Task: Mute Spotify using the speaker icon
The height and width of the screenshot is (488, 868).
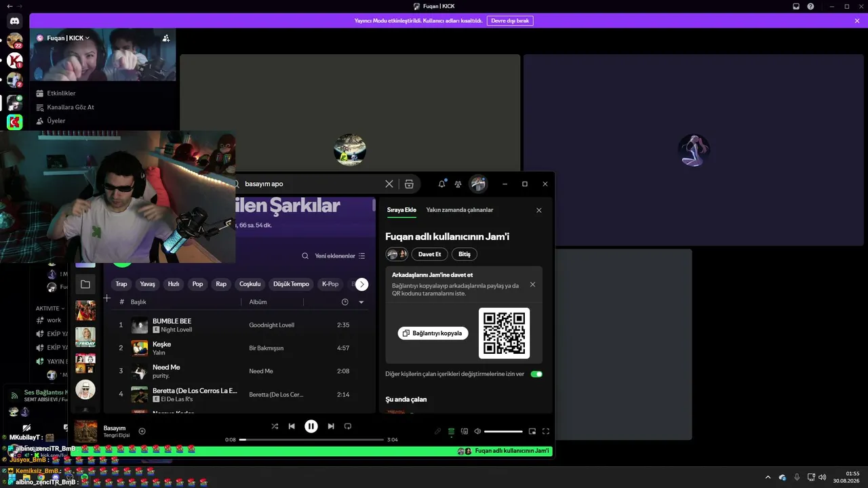Action: 477,431
